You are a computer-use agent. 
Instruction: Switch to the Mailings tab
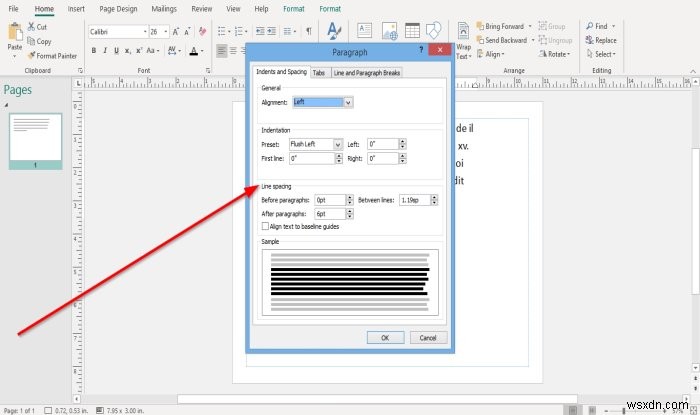coord(164,9)
